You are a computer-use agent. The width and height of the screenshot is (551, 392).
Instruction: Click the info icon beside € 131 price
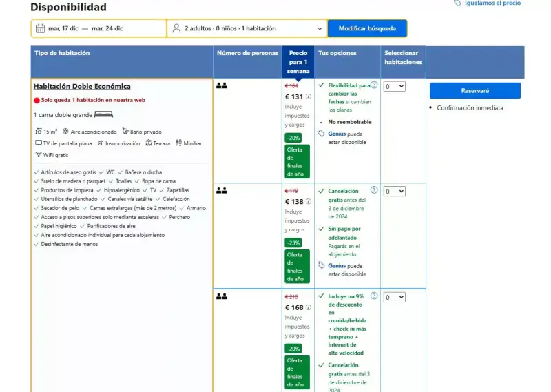pos(308,96)
